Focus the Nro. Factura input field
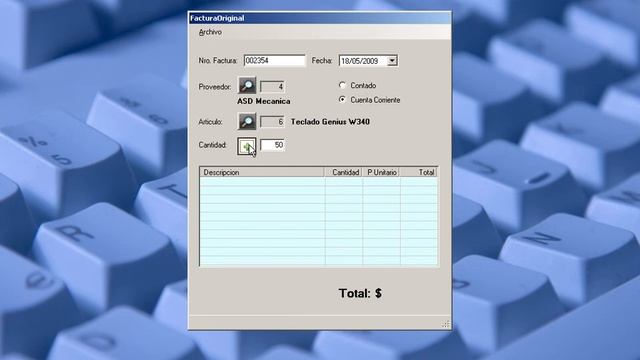The width and height of the screenshot is (640, 360). (x=274, y=60)
